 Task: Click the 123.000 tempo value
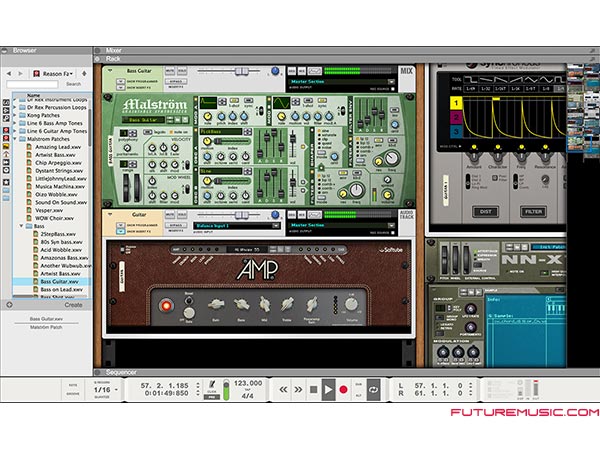248,383
